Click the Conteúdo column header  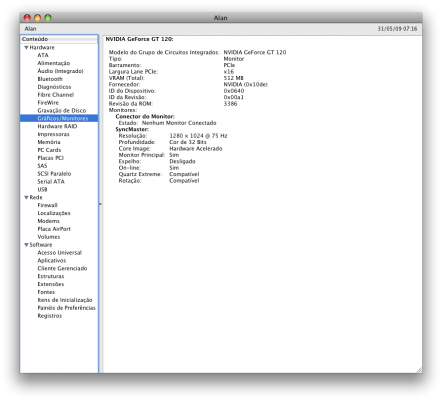(59, 39)
